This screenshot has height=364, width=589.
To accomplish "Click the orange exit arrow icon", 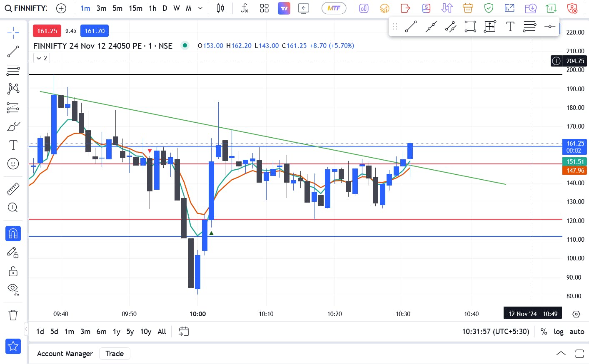I will pos(405,8).
